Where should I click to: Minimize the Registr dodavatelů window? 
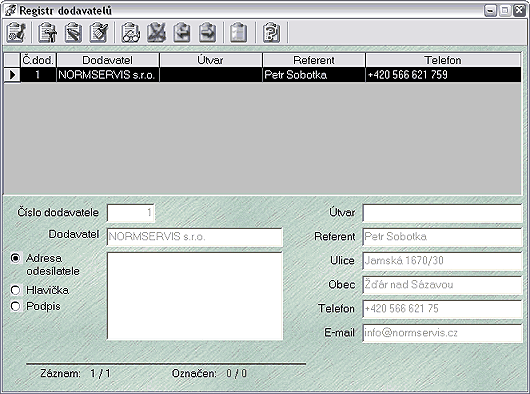coord(490,11)
